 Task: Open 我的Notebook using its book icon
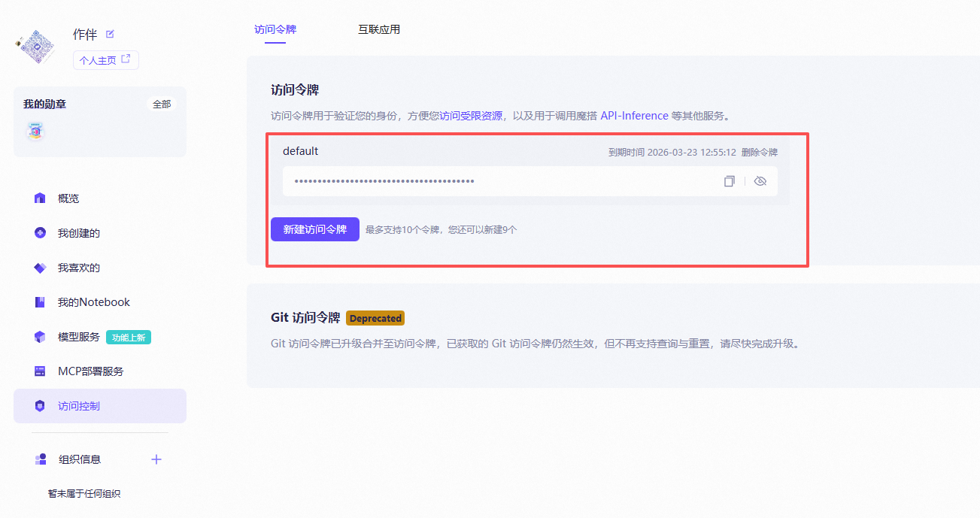click(x=39, y=301)
